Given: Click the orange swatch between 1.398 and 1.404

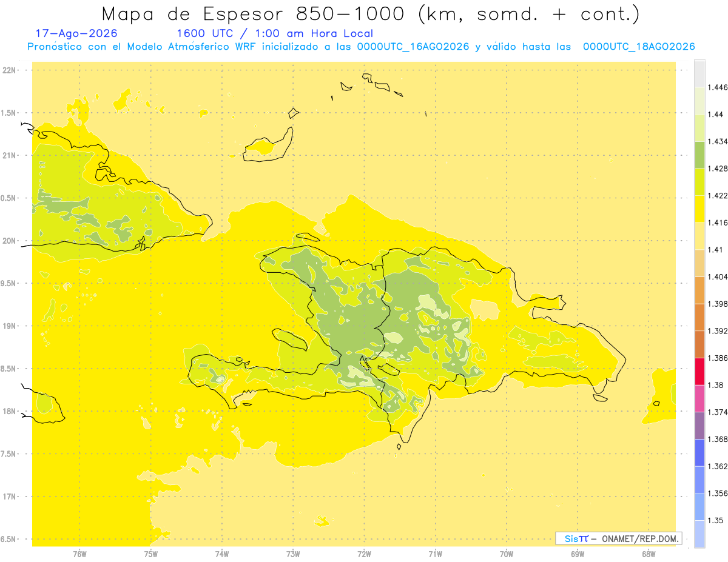Looking at the screenshot, I should 699,290.
